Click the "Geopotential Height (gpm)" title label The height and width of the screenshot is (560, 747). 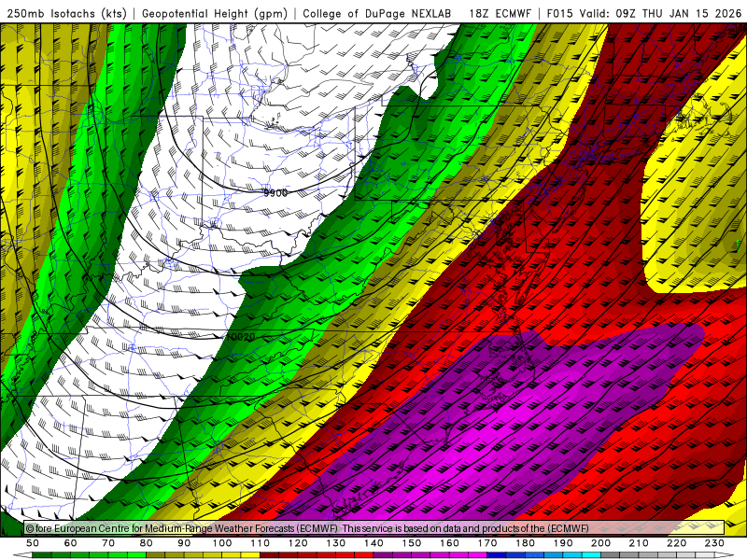coord(215,13)
